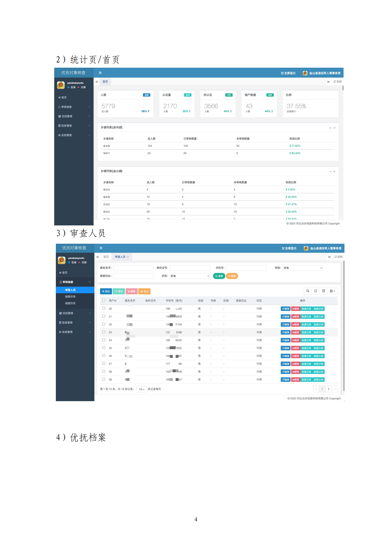392x555 pixels.
Task: Click the table search magnifier icon
Action: [308, 291]
